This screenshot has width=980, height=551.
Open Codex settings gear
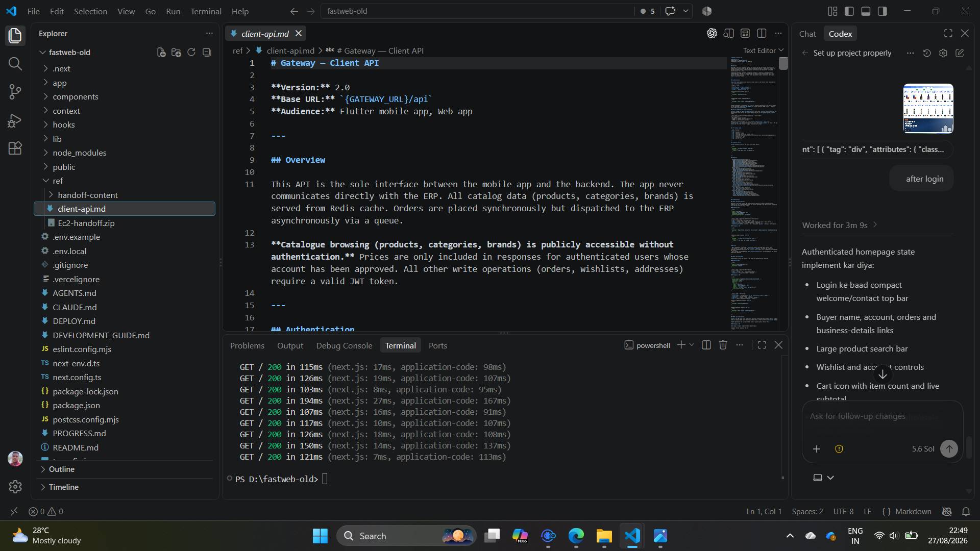(943, 53)
